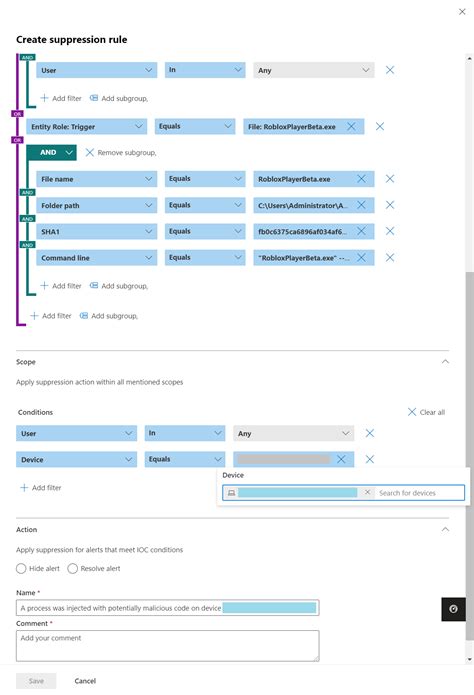This screenshot has height=695, width=474.
Task: Clear the RobloxPlayerBeta.exe file entity value
Action: coord(351,126)
